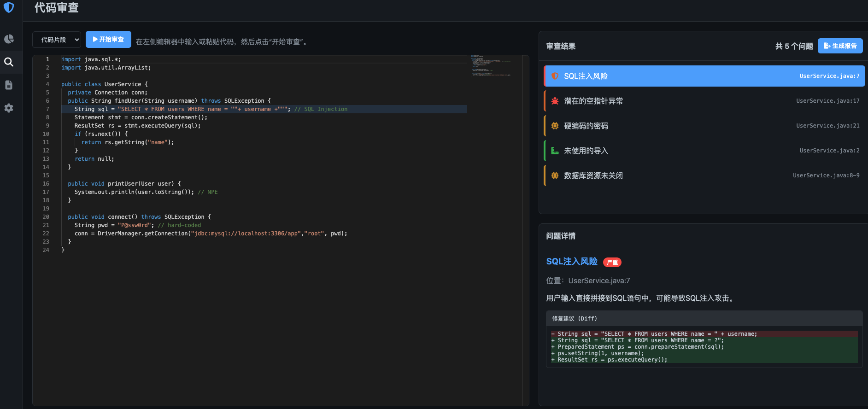The image size is (868, 409).
Task: Select the 潜在的空指针异常 issue
Action: coord(704,101)
